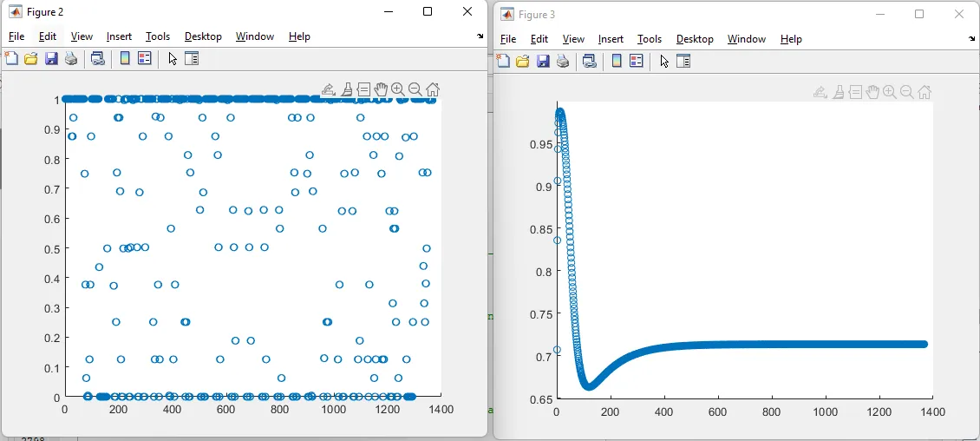
Task: Open file via folder icon in Figure 3
Action: (523, 62)
